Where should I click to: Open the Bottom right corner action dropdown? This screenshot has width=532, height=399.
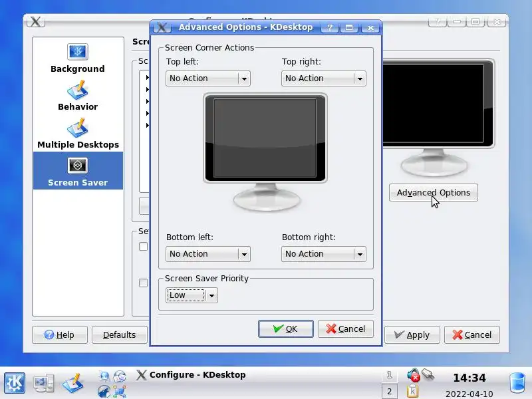click(x=324, y=254)
